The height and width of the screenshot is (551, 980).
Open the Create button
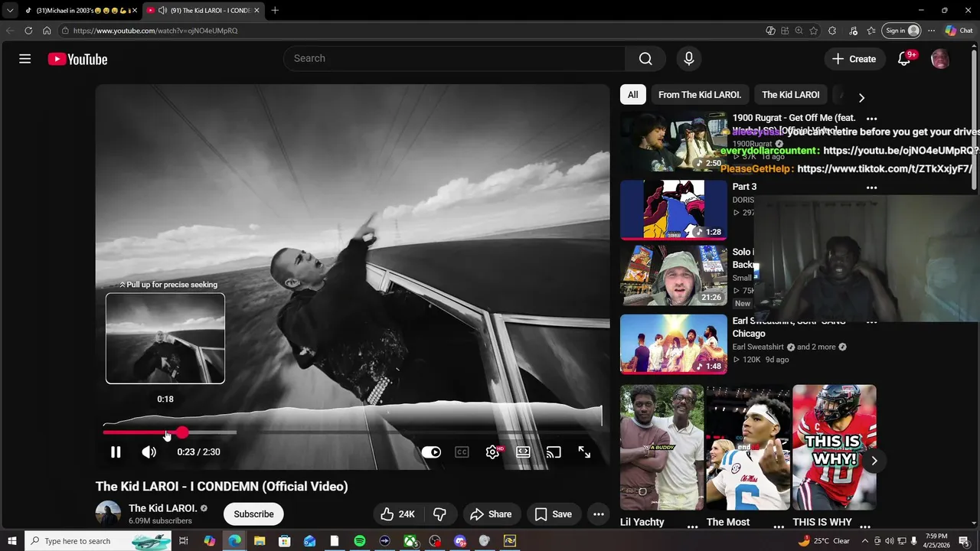(854, 59)
